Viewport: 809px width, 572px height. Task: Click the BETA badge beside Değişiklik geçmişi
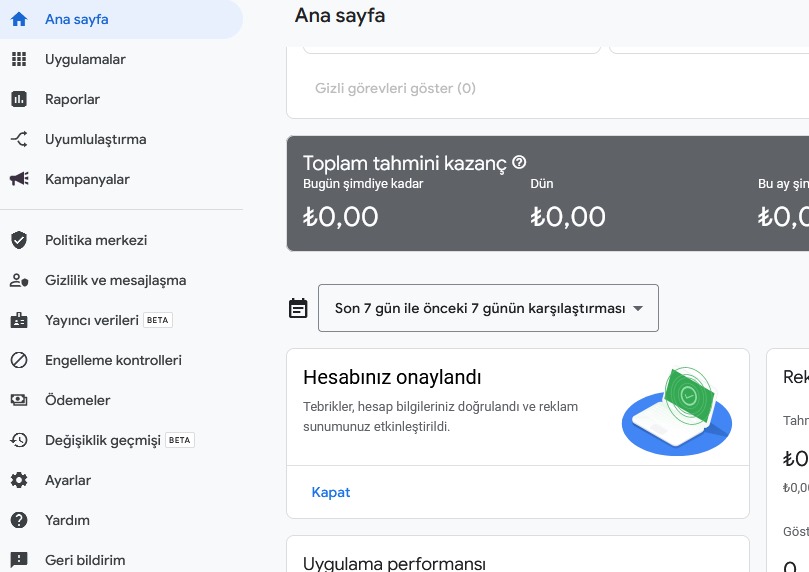[x=180, y=440]
